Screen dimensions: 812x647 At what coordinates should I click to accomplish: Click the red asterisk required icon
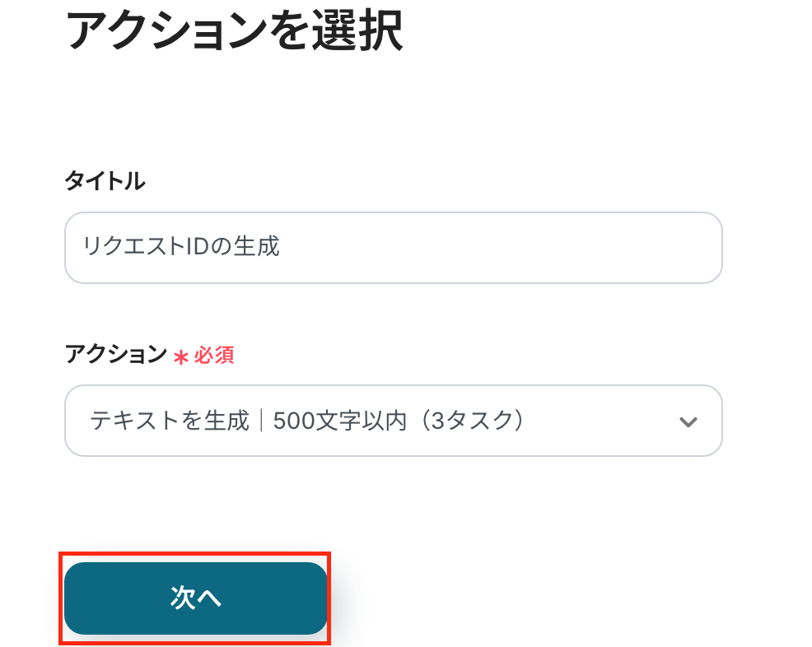[180, 356]
